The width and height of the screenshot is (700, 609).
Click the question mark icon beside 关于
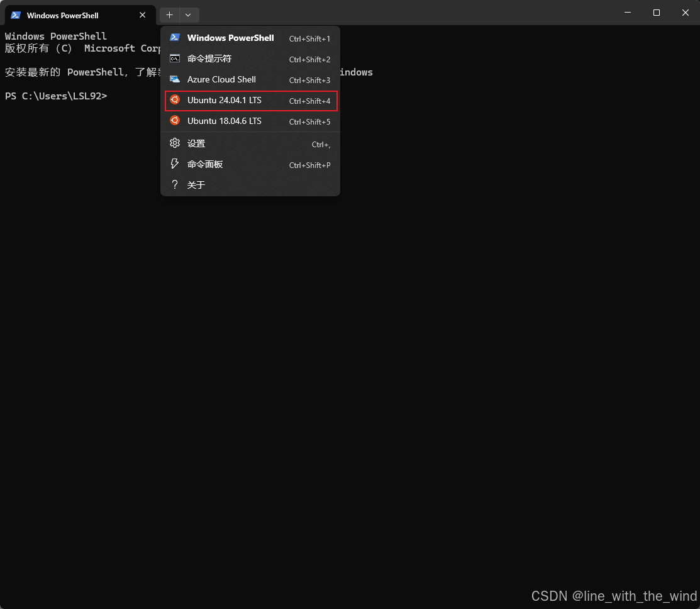tap(175, 184)
